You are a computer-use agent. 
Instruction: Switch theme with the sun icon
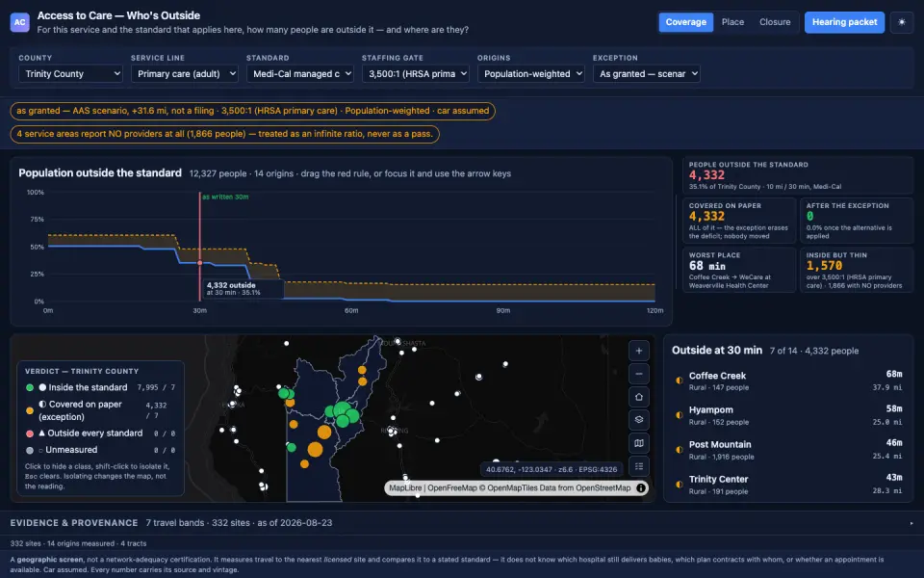click(902, 22)
